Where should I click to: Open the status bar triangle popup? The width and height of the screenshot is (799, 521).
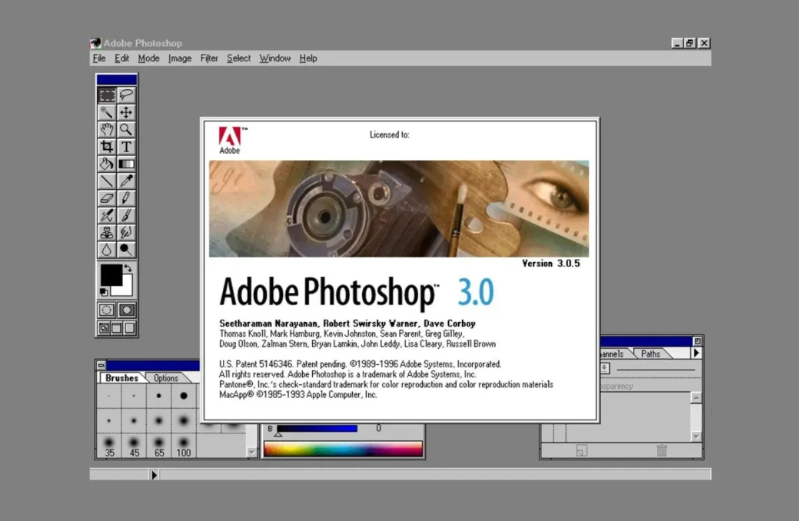click(x=154, y=475)
